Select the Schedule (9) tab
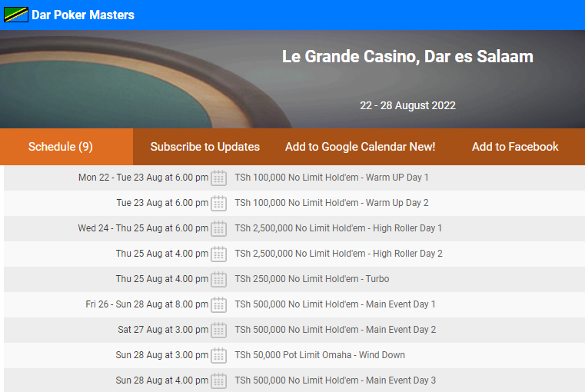Image resolution: width=585 pixels, height=392 pixels. (x=66, y=147)
